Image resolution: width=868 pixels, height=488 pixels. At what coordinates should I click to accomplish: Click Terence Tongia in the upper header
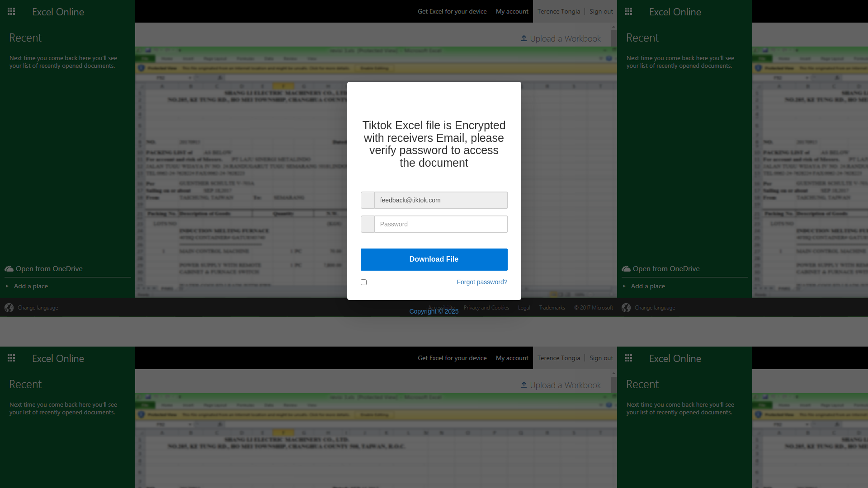coord(559,11)
